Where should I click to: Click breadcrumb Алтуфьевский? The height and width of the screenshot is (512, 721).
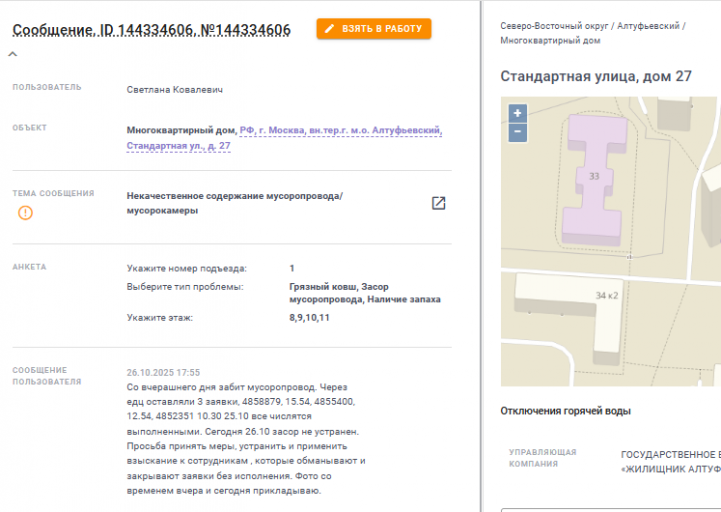tap(648, 26)
